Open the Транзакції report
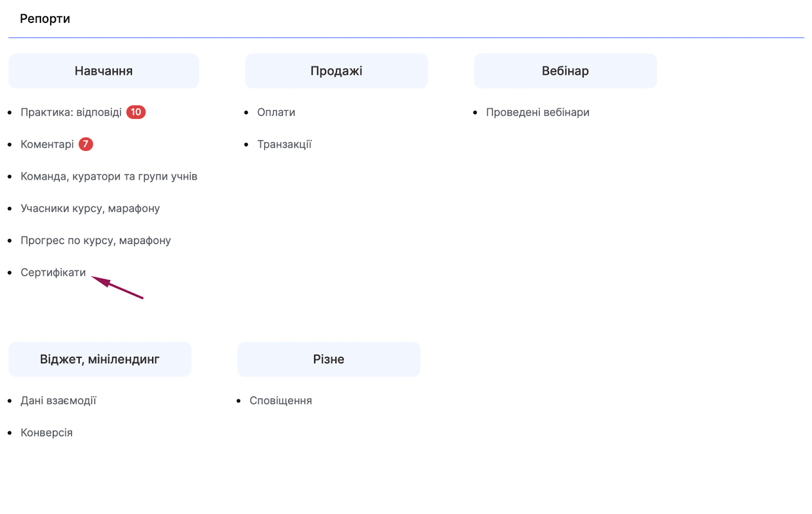812x514 pixels. point(284,145)
